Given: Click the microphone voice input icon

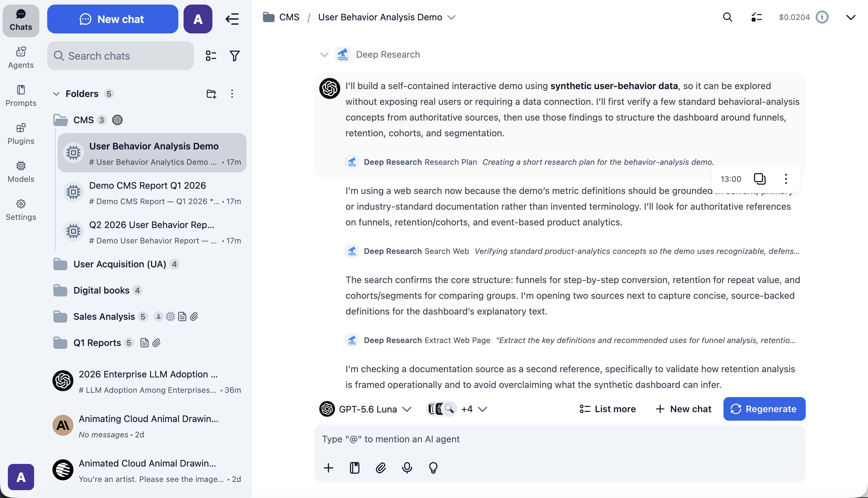Looking at the screenshot, I should 407,468.
